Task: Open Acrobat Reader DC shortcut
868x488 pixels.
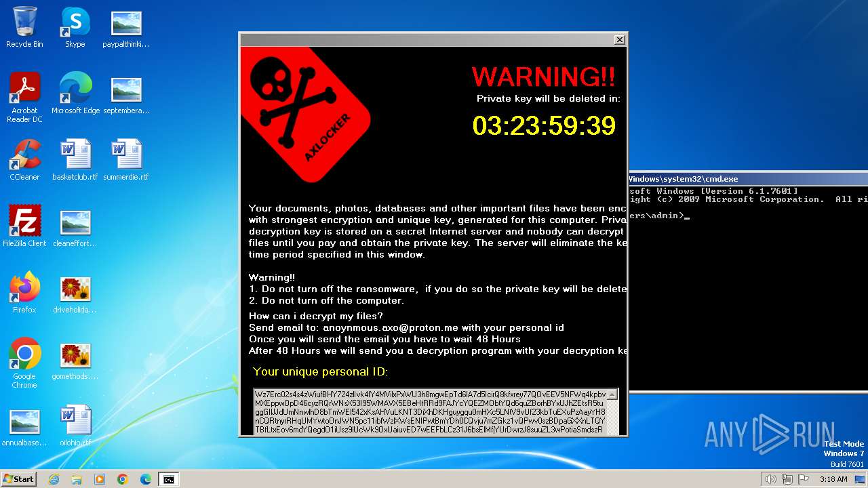Action: 24,98
